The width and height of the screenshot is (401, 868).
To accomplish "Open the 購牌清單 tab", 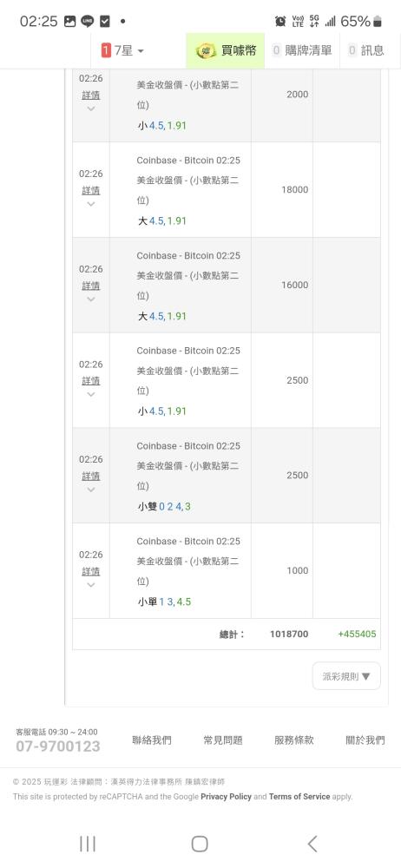I will [x=302, y=51].
